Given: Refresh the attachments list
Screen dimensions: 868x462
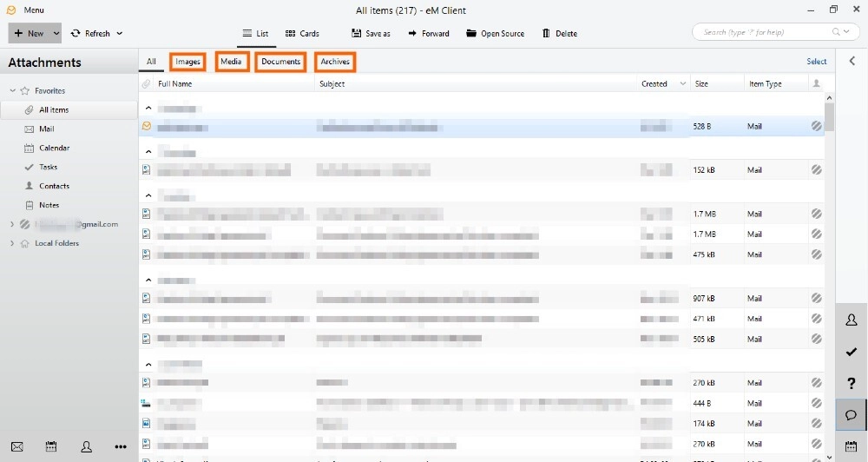Looking at the screenshot, I should (91, 33).
